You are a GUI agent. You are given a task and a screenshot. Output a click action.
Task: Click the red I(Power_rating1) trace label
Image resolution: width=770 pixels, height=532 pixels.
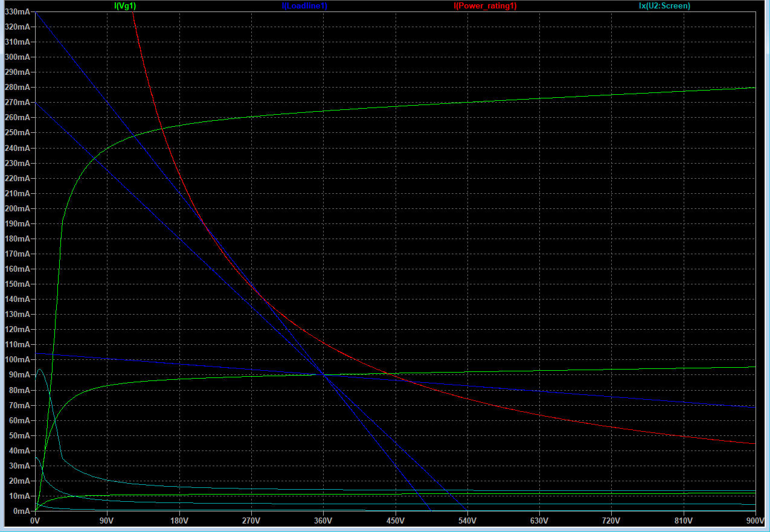(485, 5)
